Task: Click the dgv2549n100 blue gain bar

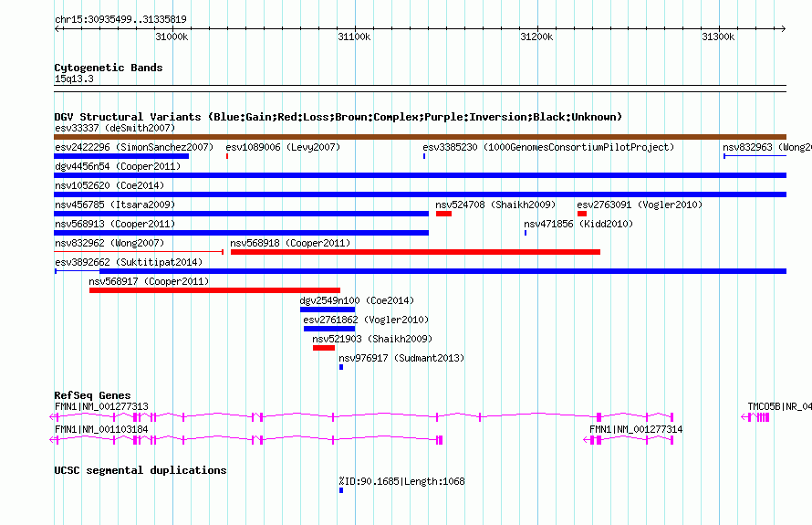Action: click(328, 310)
